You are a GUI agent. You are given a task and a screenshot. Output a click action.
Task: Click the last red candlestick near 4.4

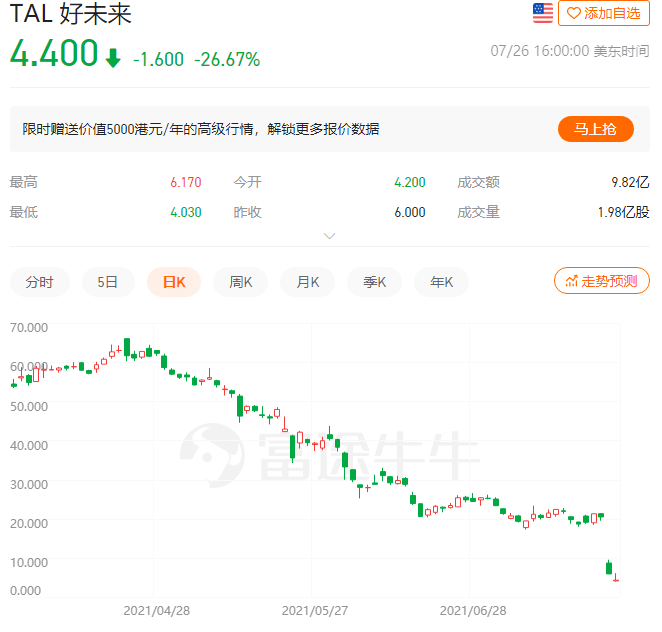(x=616, y=578)
